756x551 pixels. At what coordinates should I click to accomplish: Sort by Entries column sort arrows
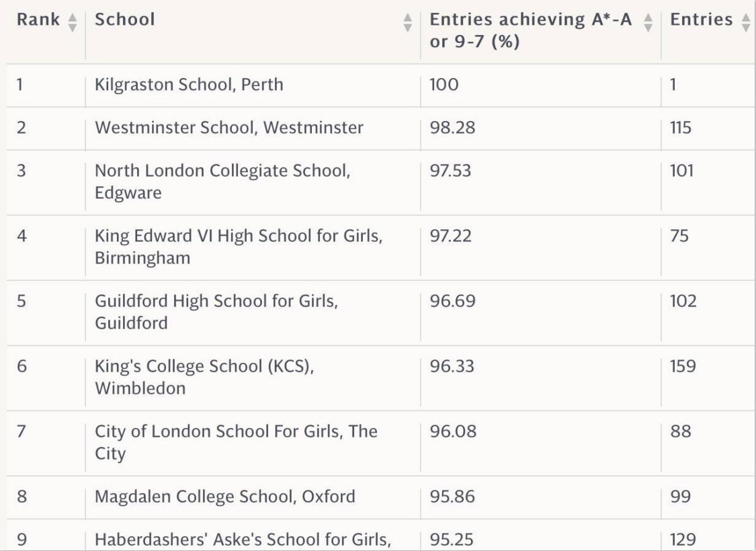tap(746, 22)
